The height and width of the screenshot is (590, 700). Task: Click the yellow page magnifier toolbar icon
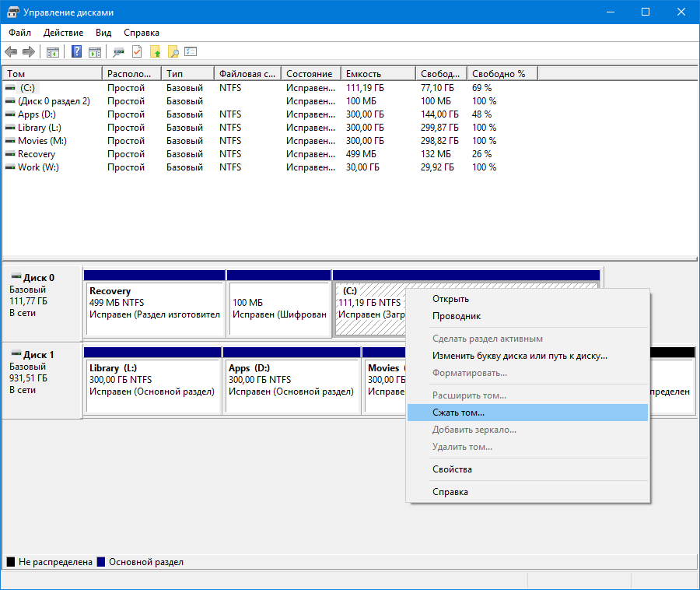click(173, 52)
